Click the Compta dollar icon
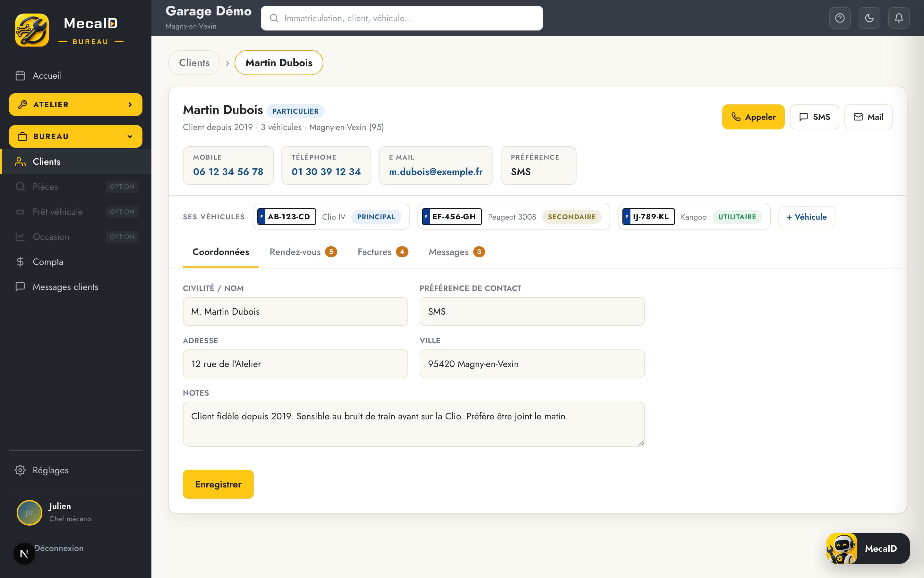Image resolution: width=924 pixels, height=578 pixels. (x=20, y=262)
